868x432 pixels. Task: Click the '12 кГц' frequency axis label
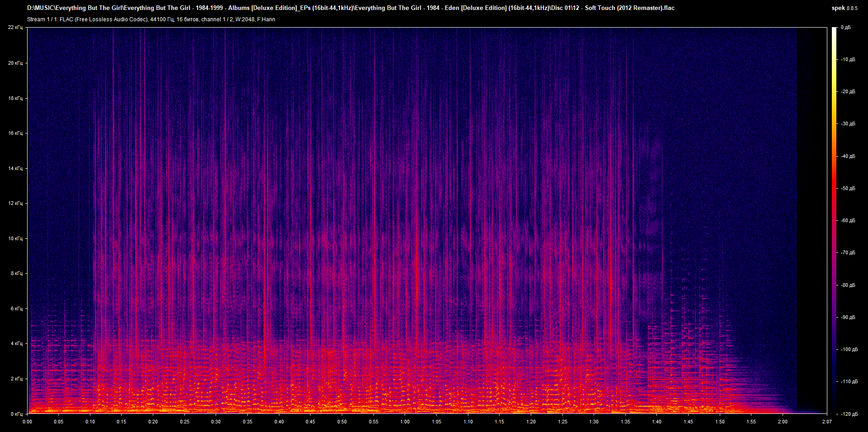[x=15, y=203]
